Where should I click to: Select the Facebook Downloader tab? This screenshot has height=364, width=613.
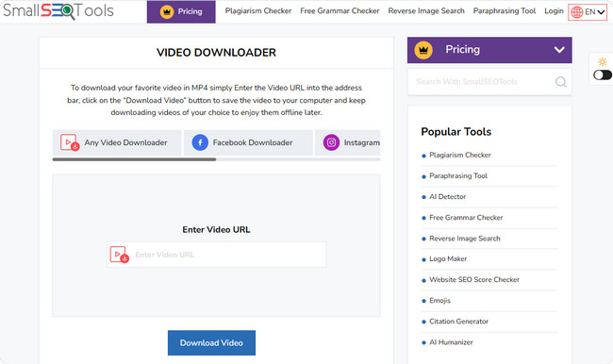(248, 142)
